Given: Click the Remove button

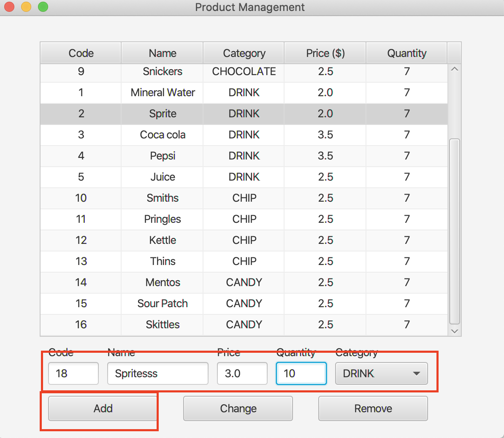Looking at the screenshot, I should [373, 408].
